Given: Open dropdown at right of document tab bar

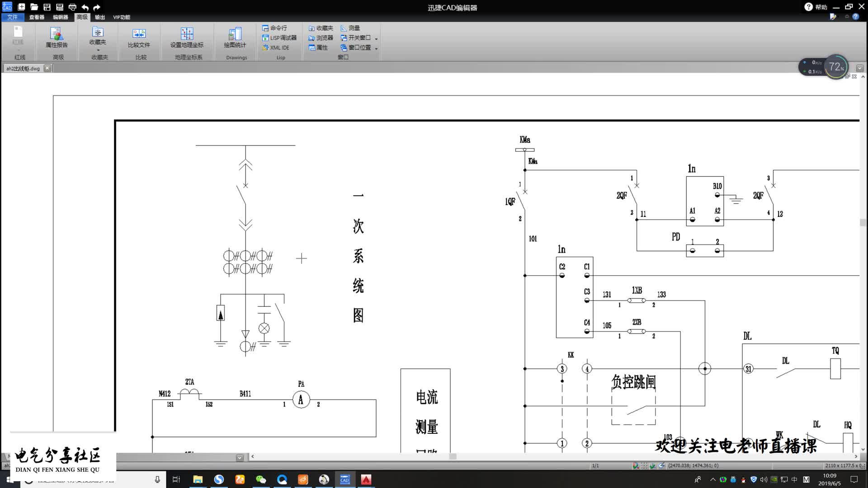Looking at the screenshot, I should point(860,68).
